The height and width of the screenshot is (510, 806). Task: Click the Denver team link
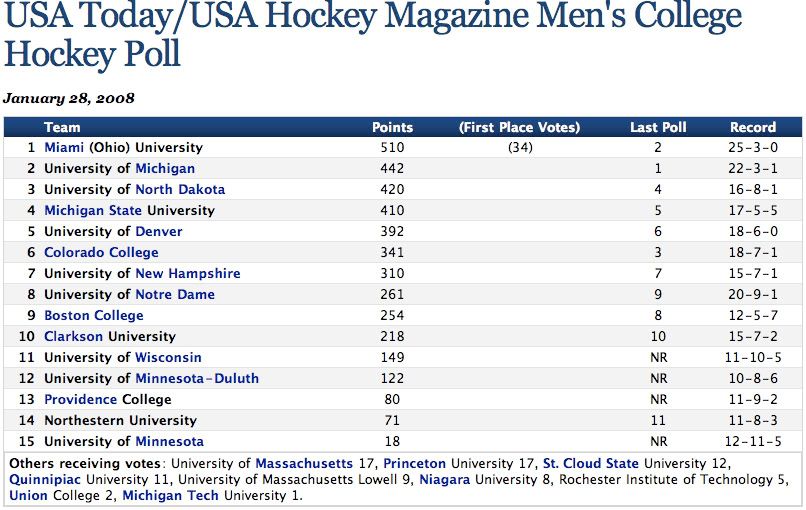(x=159, y=232)
